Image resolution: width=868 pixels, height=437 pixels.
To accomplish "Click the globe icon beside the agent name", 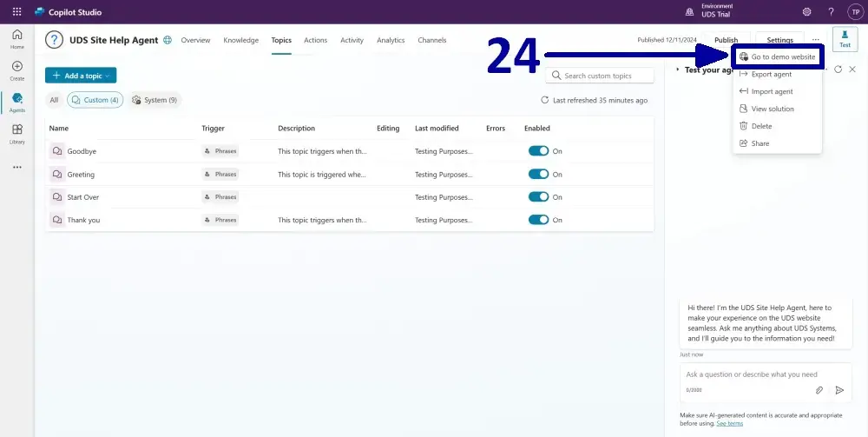I will point(168,40).
